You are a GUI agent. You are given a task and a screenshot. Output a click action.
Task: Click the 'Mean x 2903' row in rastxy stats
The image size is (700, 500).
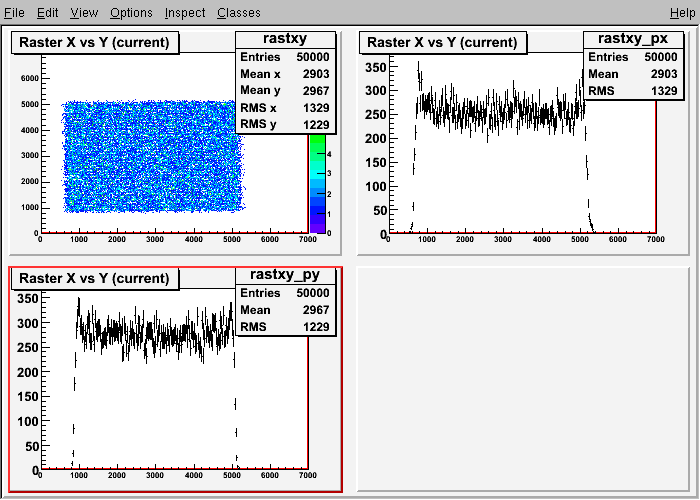coord(285,74)
